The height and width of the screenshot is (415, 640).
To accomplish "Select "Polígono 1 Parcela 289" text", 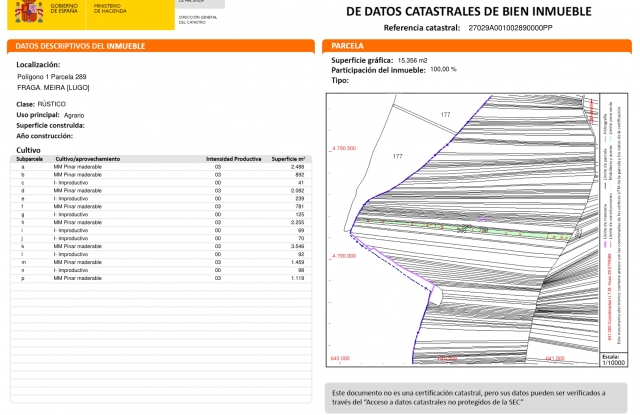I will pos(51,77).
